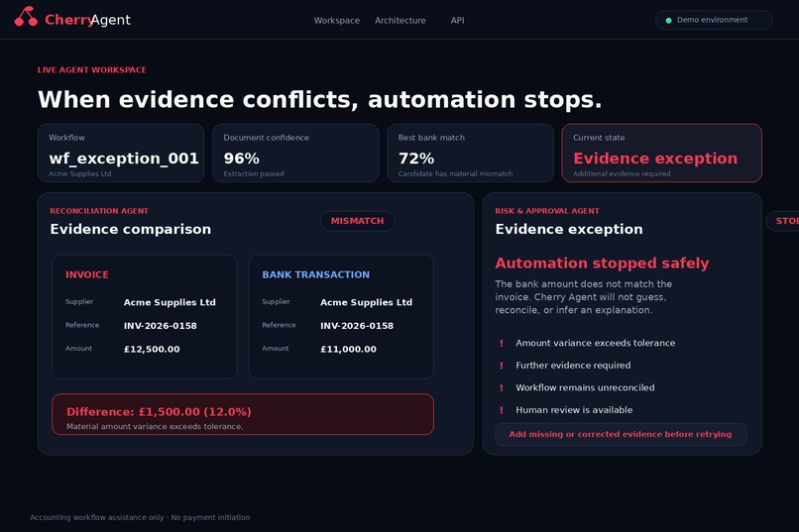Click the CherryAgent cherry logo icon
Image resolution: width=799 pixels, height=532 pixels.
coord(26,16)
